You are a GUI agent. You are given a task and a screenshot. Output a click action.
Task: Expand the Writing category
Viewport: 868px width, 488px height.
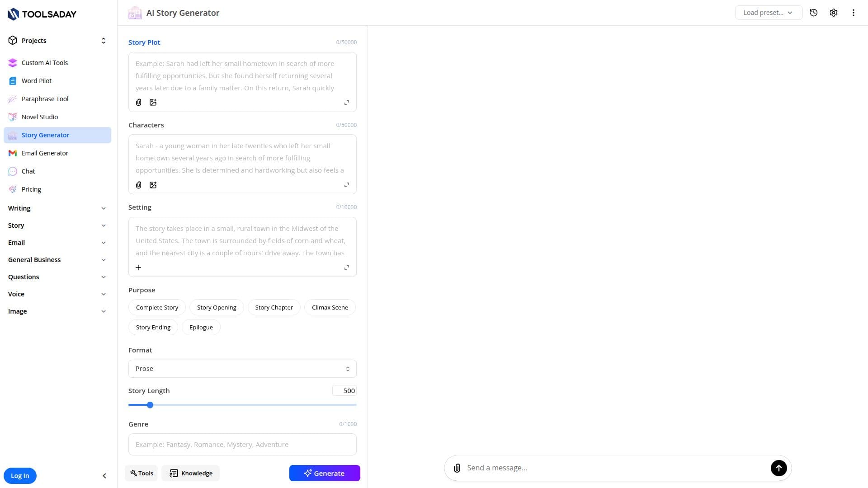click(x=57, y=208)
